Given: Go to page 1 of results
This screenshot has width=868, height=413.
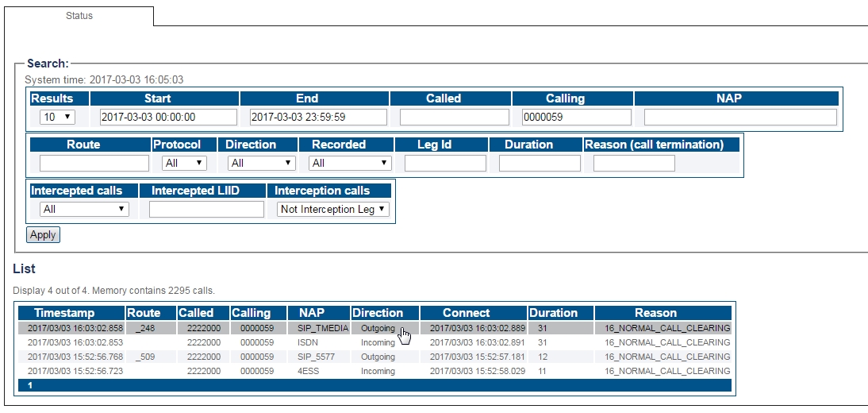Looking at the screenshot, I should click(x=30, y=385).
